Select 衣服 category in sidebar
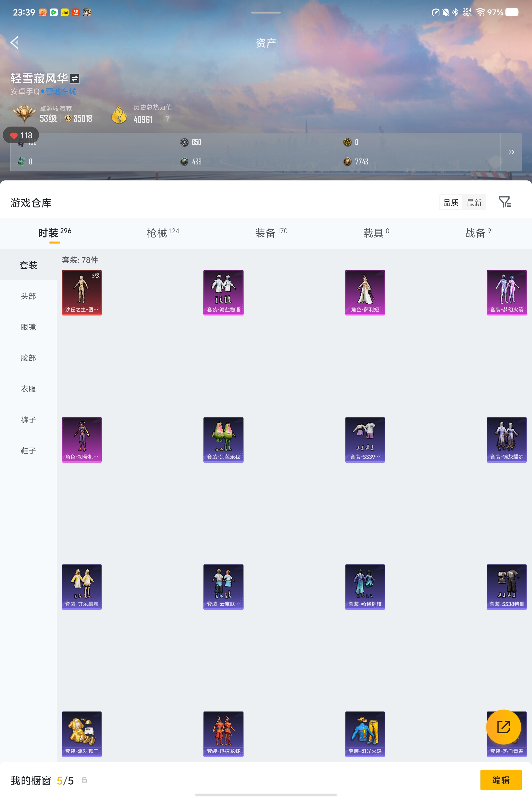532x798 pixels. 28,389
